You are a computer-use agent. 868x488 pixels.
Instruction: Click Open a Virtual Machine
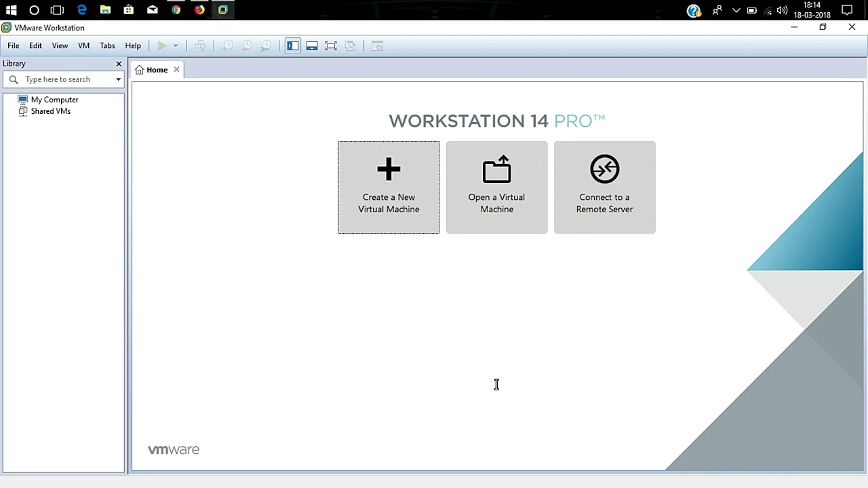tap(496, 187)
